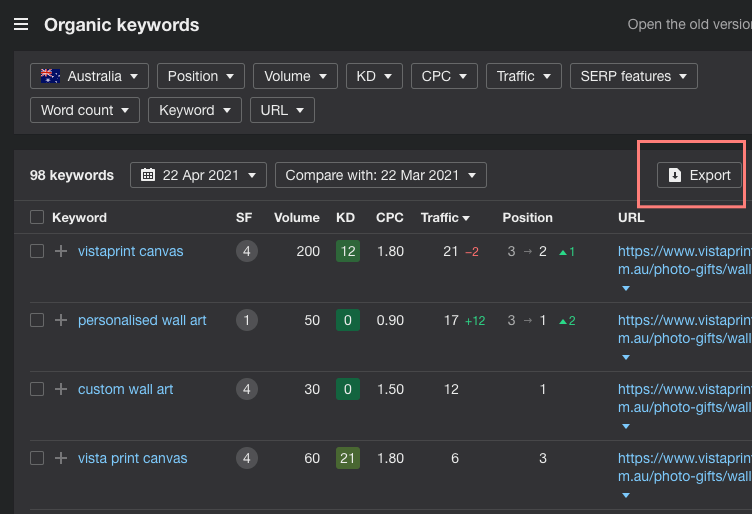Sort by the KD column header
752x514 pixels.
pos(345,218)
